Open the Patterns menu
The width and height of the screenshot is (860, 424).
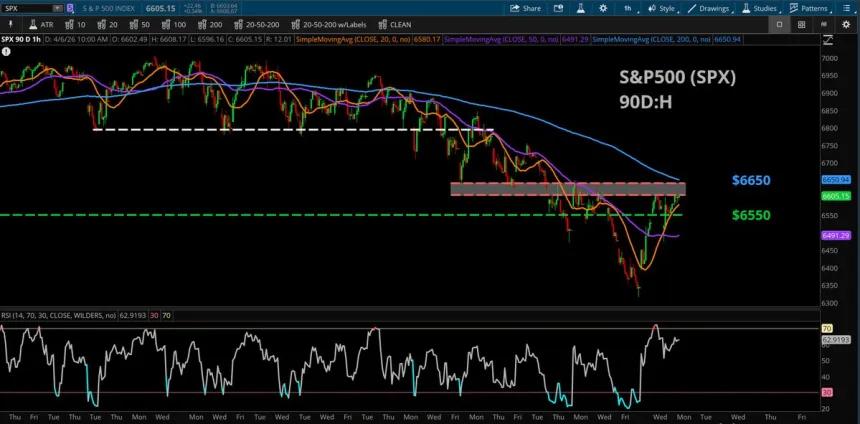[x=810, y=8]
